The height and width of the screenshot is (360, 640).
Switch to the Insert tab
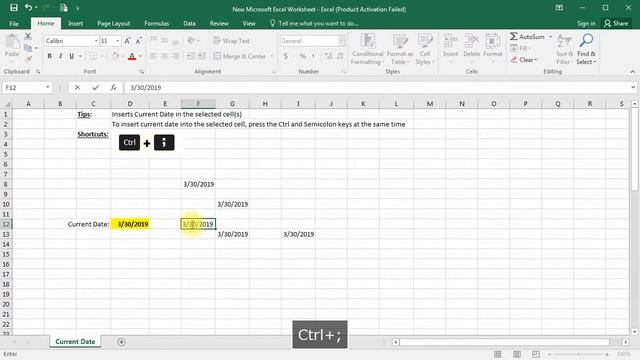click(76, 24)
